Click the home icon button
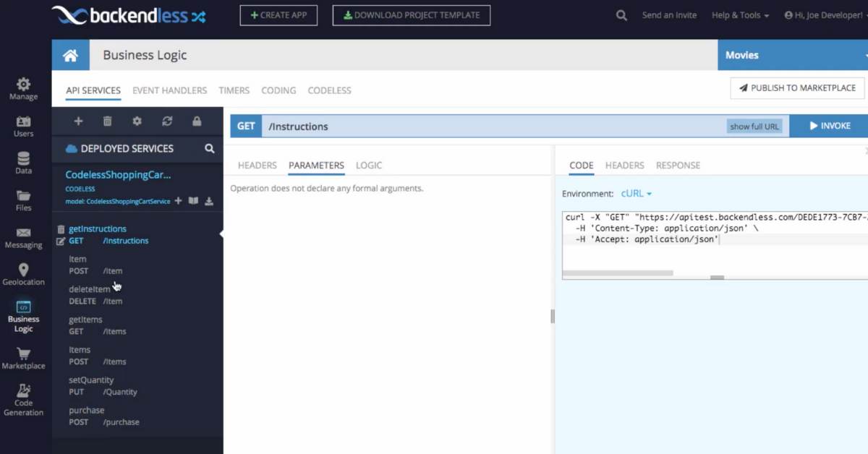868x454 pixels. tap(70, 55)
